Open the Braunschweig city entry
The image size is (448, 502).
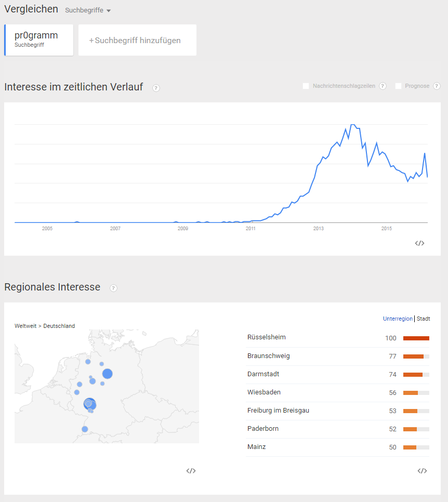[268, 356]
